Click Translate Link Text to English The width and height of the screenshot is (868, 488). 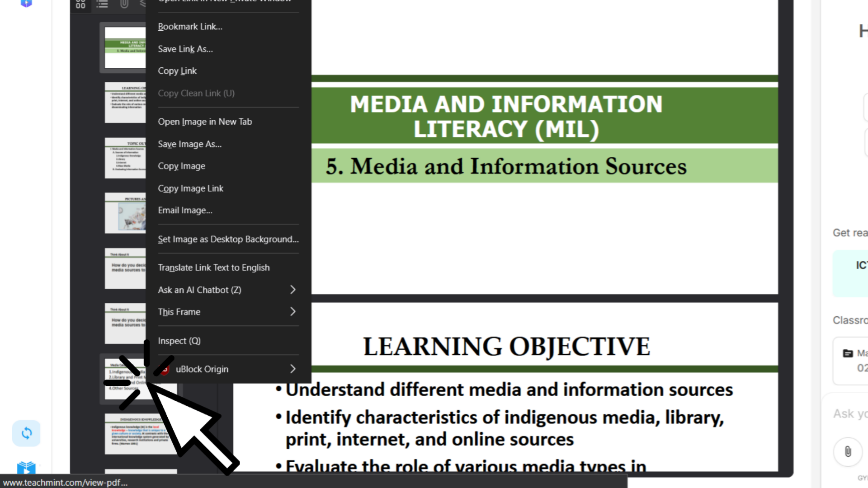pos(213,267)
